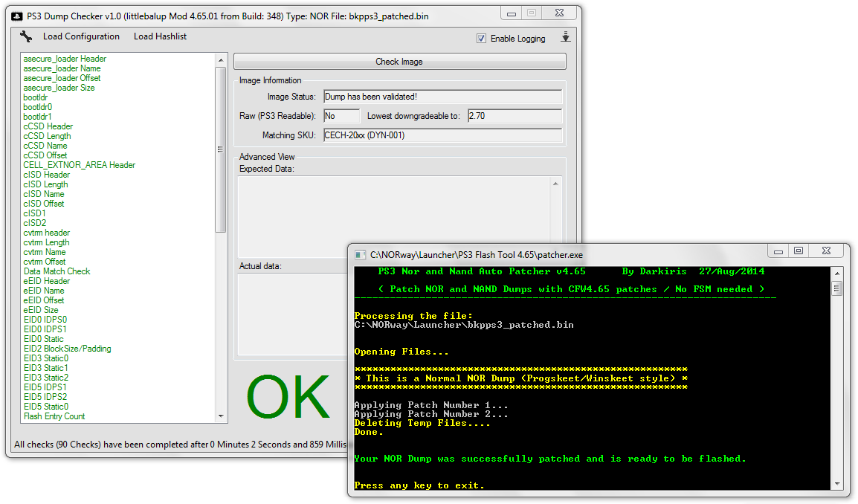Click the wrench settings icon

coord(26,36)
